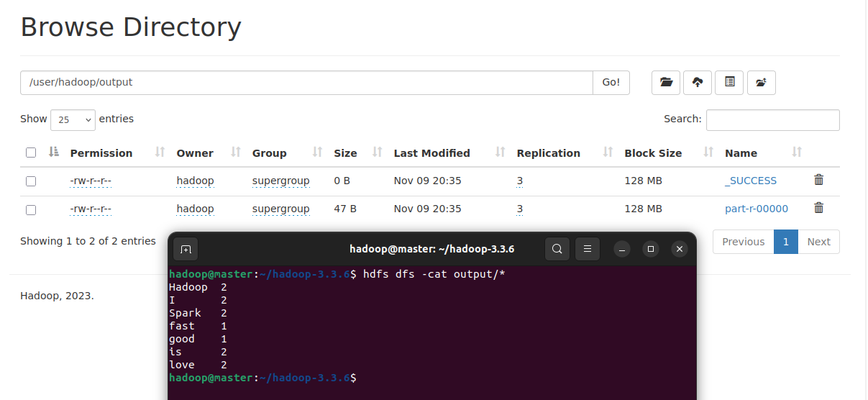Delete part-r-00000 with trash icon
Screen dimensions: 868x400
pos(818,208)
